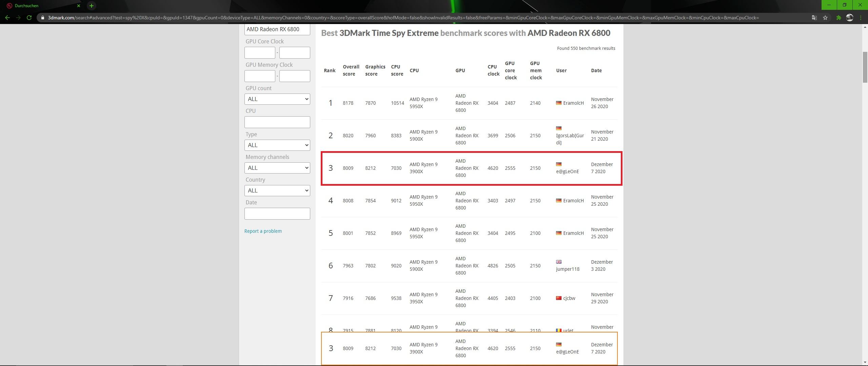Screen dimensions: 868x366
Task: Click the rank 1 overall score 8178
Action: 348,103
